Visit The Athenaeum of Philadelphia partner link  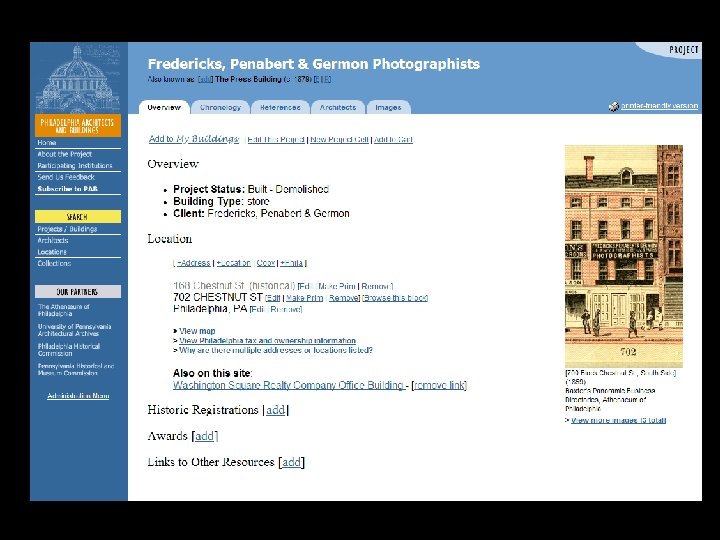point(64,310)
